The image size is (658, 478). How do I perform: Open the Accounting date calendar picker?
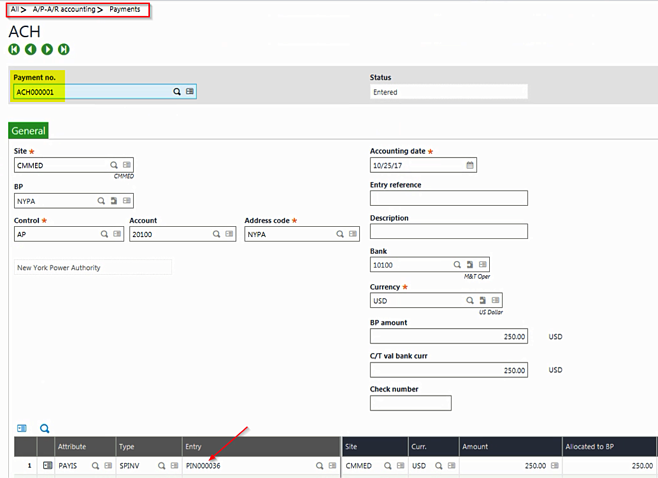pyautogui.click(x=470, y=165)
